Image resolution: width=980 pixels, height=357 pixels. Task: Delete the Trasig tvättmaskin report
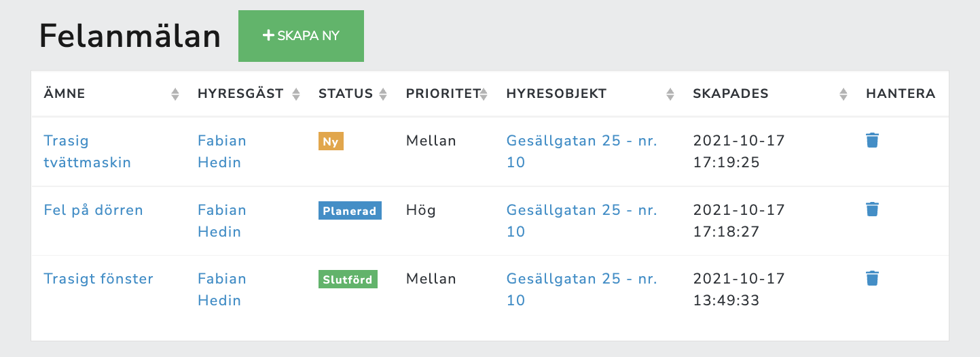873,141
